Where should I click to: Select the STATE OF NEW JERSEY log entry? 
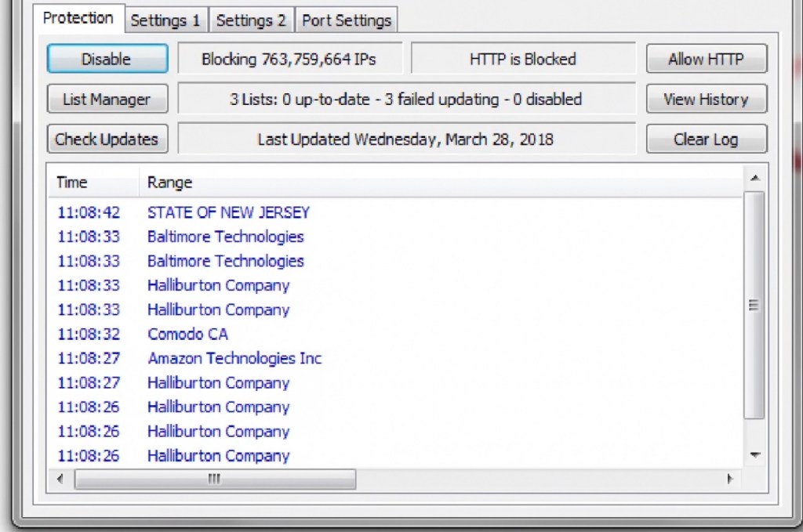[228, 212]
